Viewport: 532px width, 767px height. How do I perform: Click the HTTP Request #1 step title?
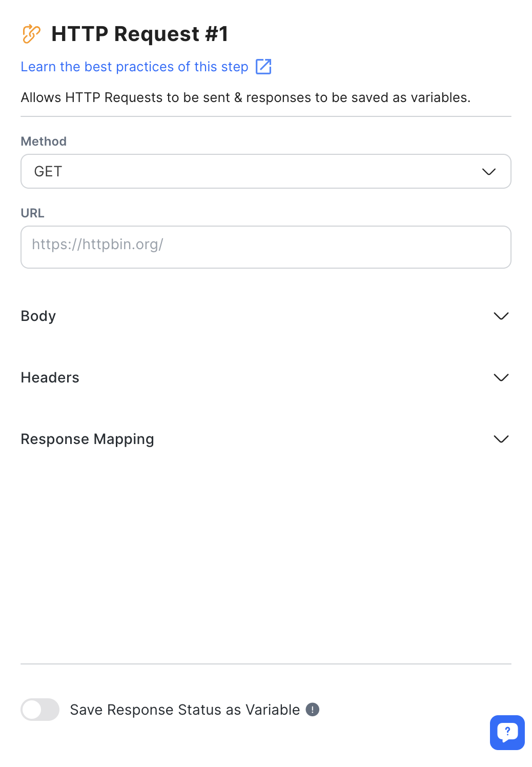pos(139,34)
